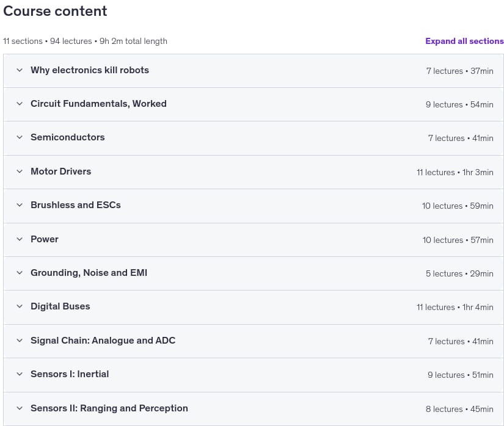Click chevron beside Circuit Fundamentals, Worked

(20, 104)
